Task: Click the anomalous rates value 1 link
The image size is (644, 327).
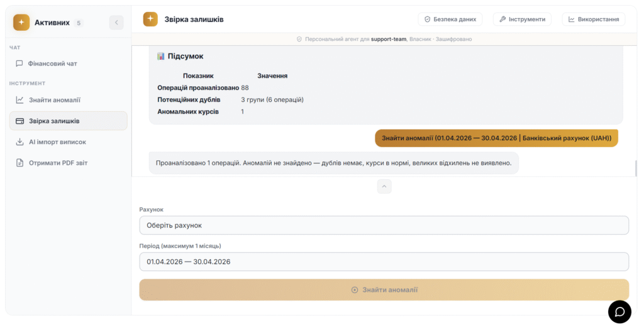Action: point(243,111)
